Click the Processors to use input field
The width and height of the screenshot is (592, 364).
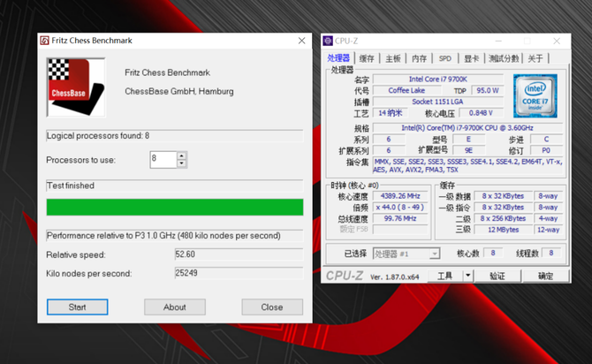click(163, 159)
